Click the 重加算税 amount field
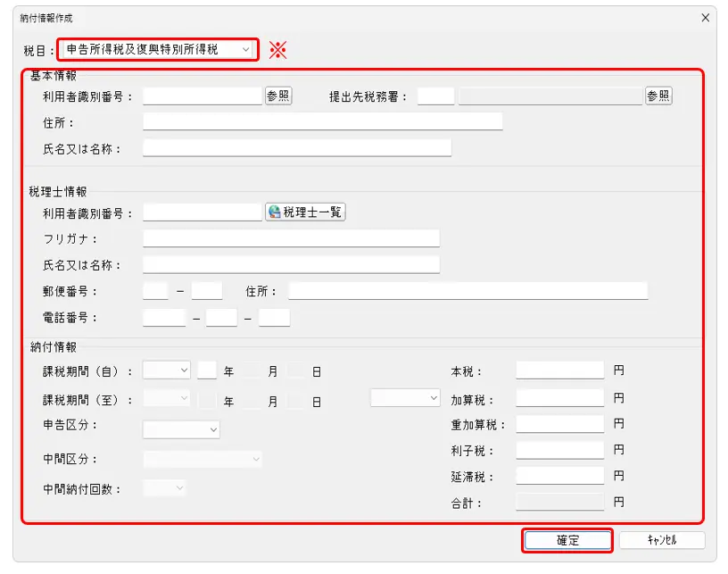 click(x=559, y=424)
